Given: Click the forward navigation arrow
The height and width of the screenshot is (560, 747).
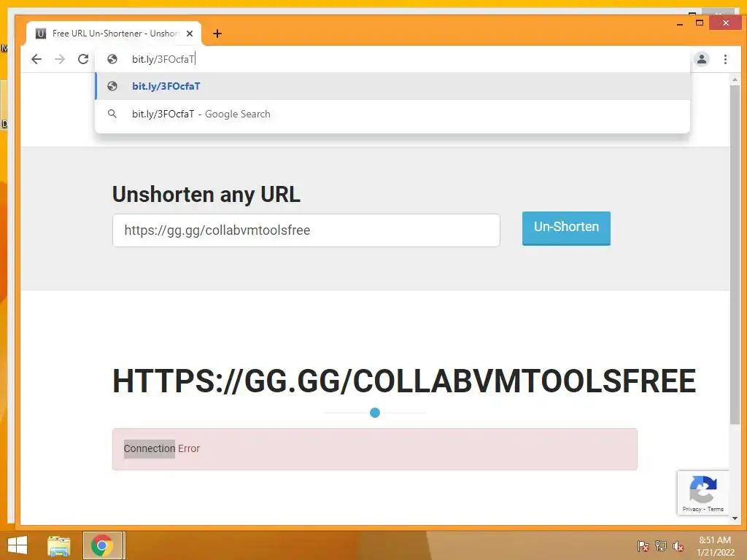Looking at the screenshot, I should [x=60, y=59].
